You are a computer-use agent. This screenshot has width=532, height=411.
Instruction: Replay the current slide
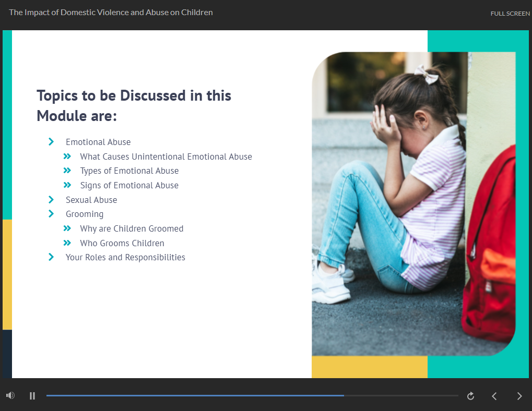tap(470, 396)
